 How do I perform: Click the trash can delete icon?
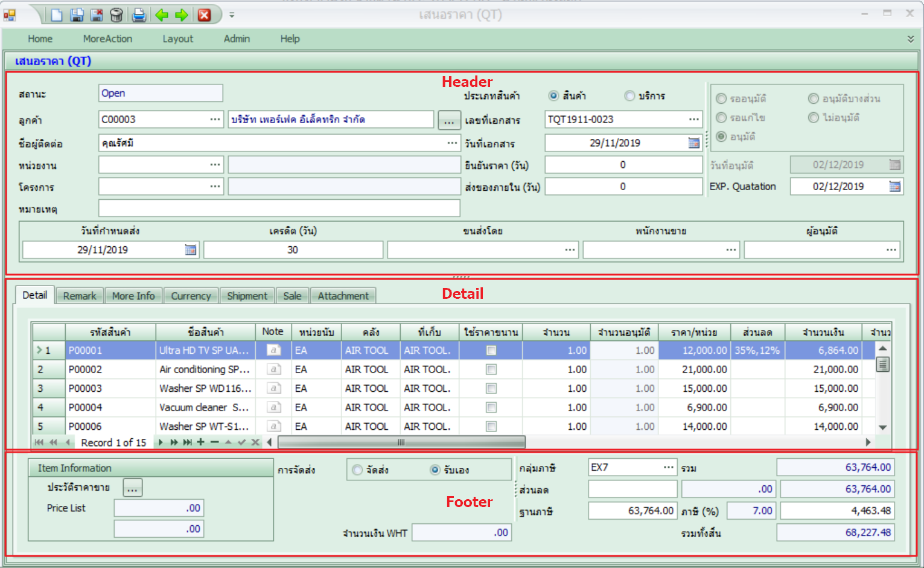click(x=116, y=15)
